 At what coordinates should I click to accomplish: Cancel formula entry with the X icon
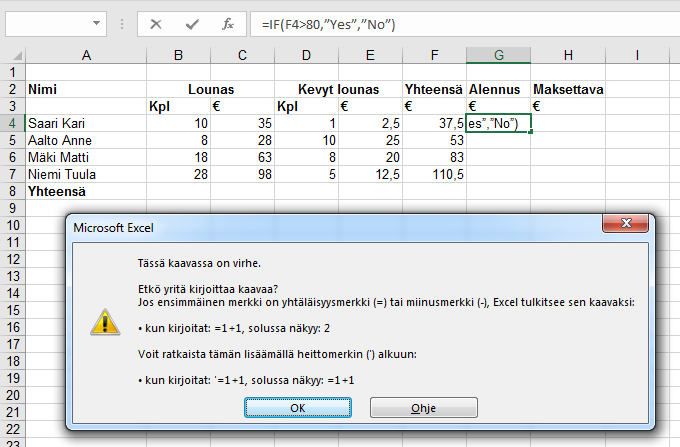[x=156, y=24]
